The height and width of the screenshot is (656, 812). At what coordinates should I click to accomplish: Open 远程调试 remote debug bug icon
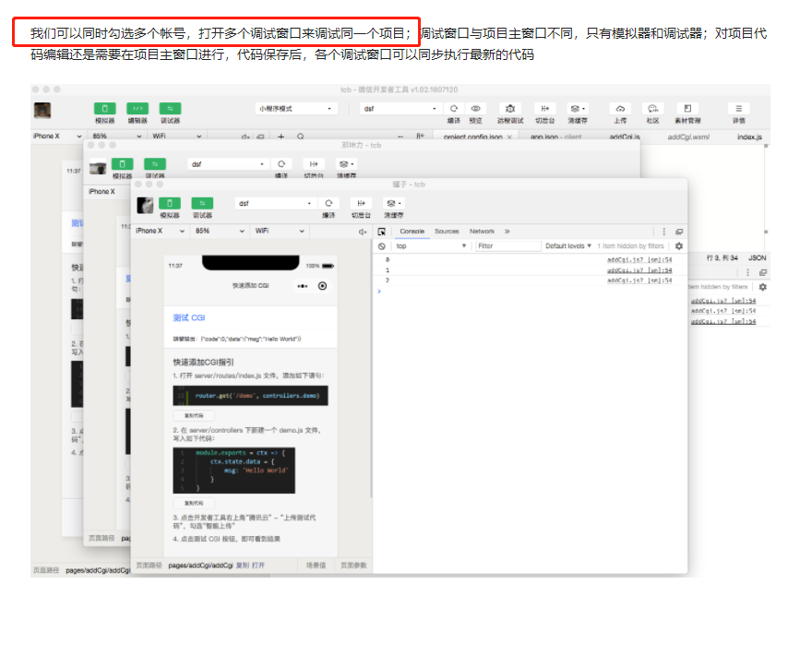pos(510,108)
